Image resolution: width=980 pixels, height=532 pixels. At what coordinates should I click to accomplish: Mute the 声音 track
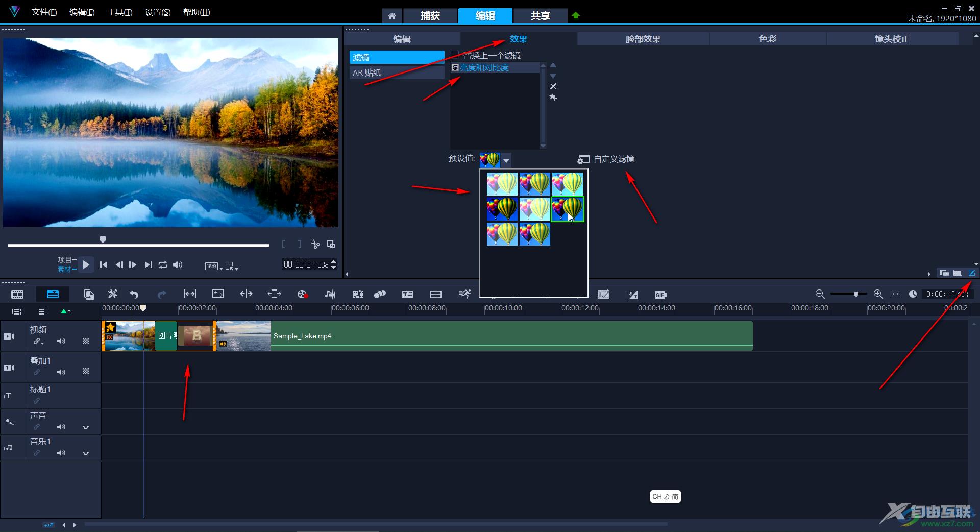pyautogui.click(x=61, y=427)
